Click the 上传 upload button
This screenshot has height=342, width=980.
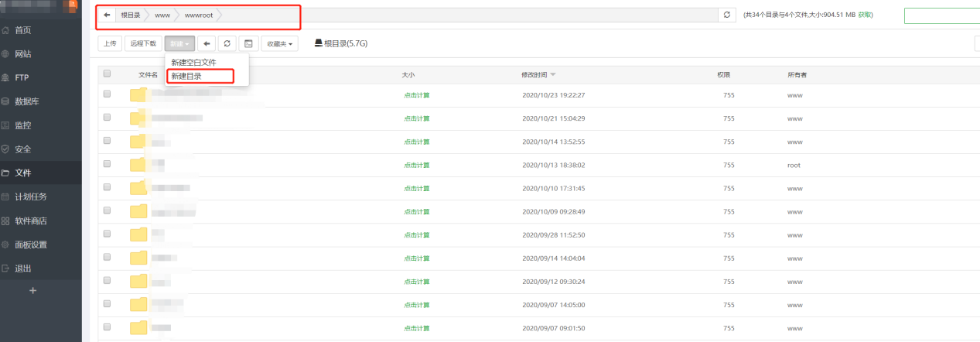(109, 44)
